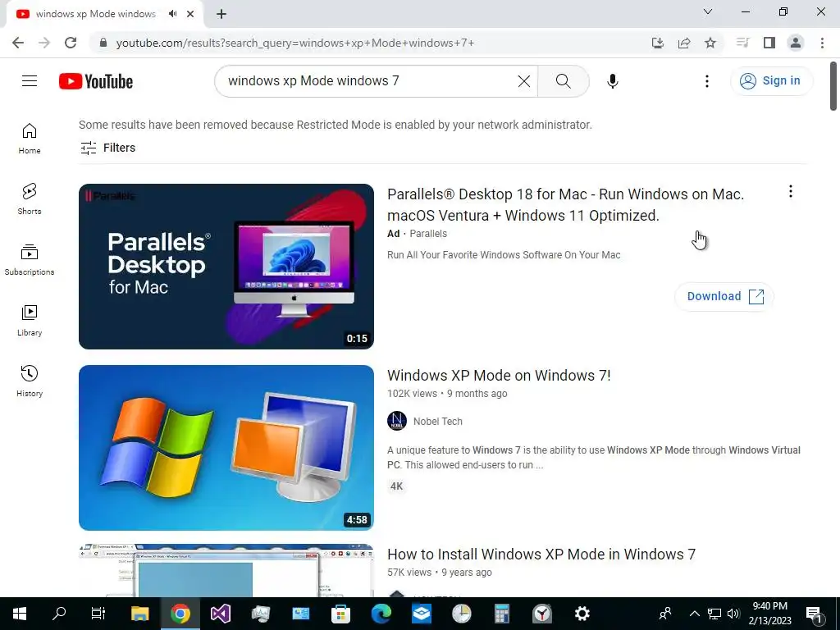This screenshot has height=630, width=840.
Task: Open the 'Windows XP Mode on Windows 7!' title
Action: [499, 376]
